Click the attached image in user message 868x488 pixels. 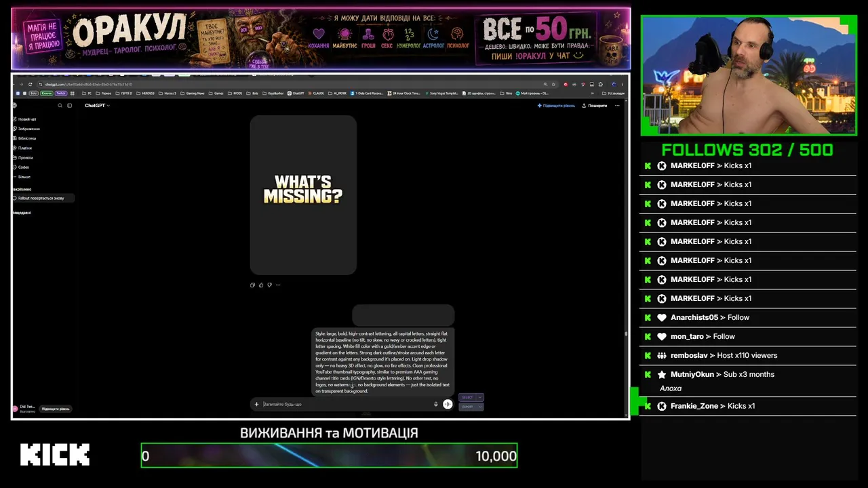pos(403,315)
